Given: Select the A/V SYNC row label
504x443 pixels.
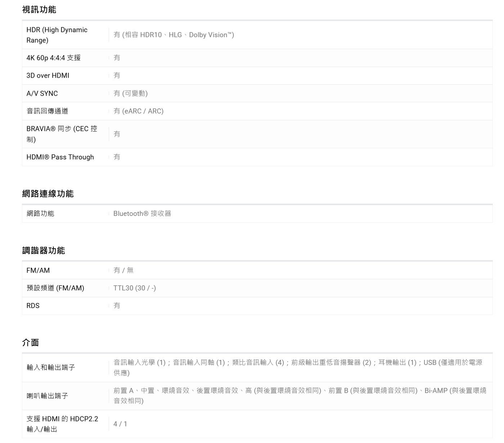Looking at the screenshot, I should tap(42, 93).
